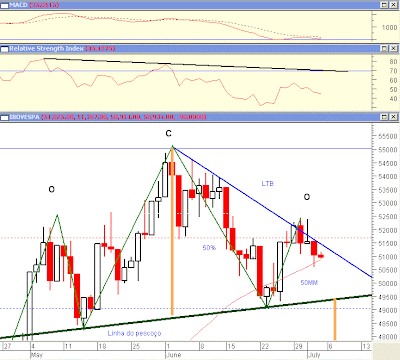Select the orange vertical projection line near July 6

(x=335, y=319)
